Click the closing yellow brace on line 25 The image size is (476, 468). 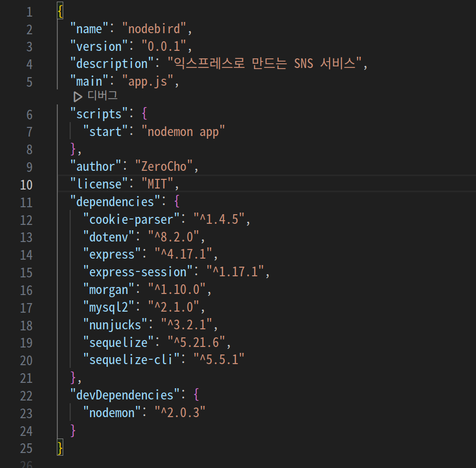point(60,448)
